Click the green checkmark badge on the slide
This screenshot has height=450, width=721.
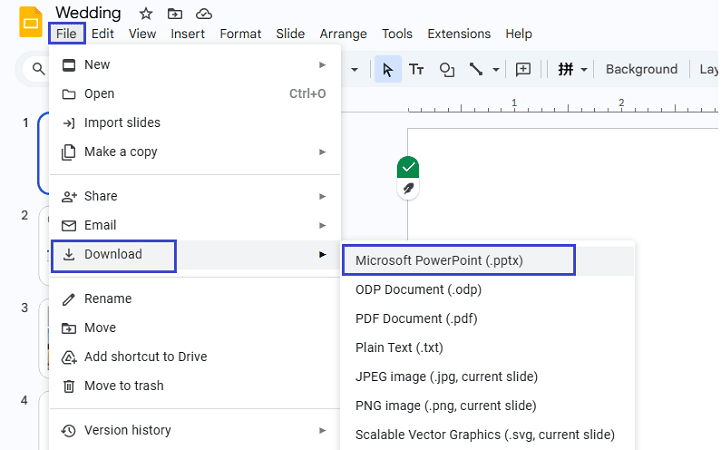coord(408,167)
